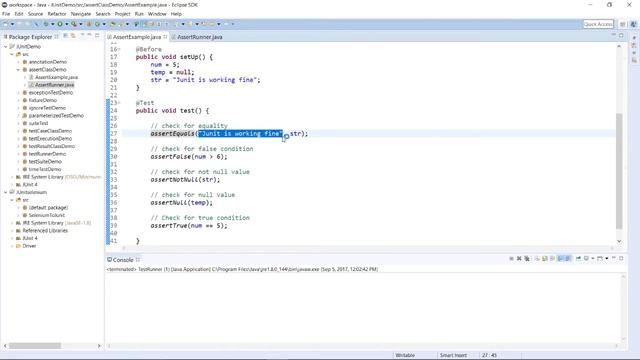This screenshot has width=640, height=360.
Task: Click the green Run toolbar button
Action: click(x=60, y=24)
